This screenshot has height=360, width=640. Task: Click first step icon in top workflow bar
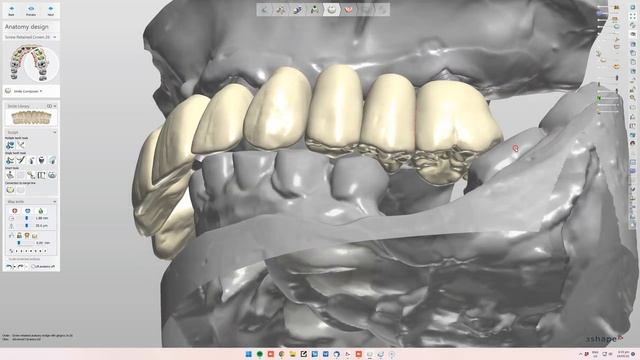pos(264,9)
